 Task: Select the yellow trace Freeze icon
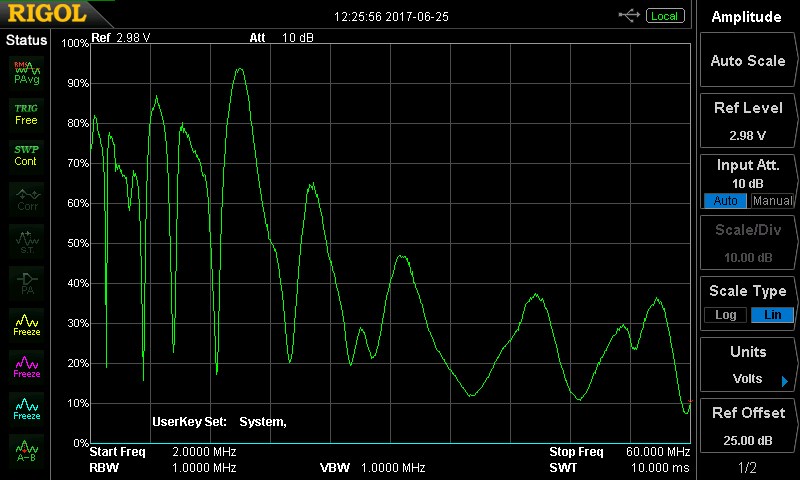click(x=27, y=325)
